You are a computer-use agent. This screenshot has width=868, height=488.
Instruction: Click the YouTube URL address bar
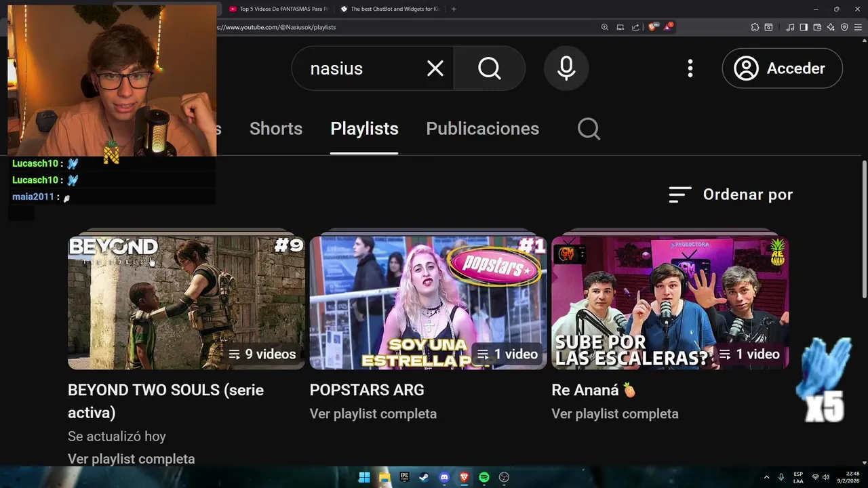(x=407, y=27)
